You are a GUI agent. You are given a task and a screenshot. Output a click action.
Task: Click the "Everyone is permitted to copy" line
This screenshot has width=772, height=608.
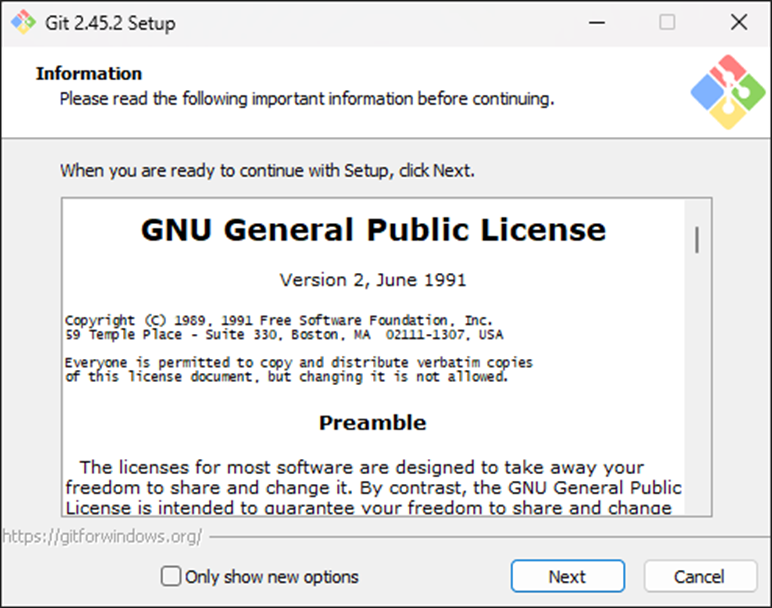[x=298, y=362]
